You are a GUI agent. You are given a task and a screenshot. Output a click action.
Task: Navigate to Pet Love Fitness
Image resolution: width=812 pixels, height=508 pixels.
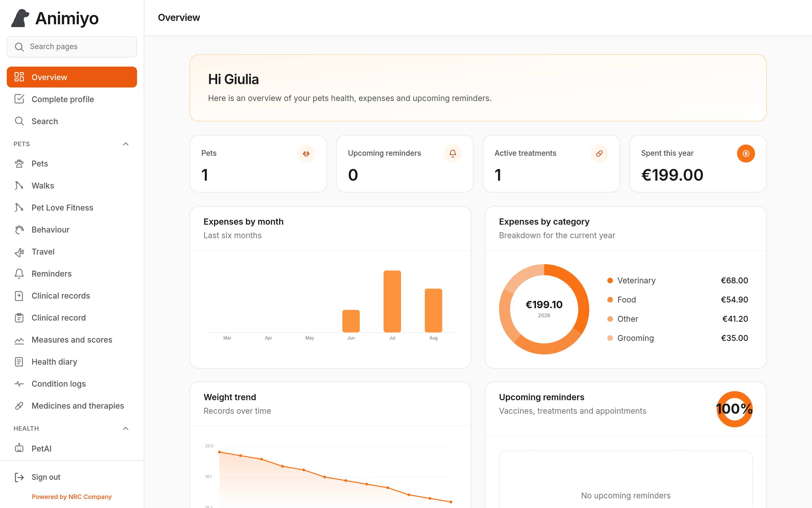coord(72,208)
